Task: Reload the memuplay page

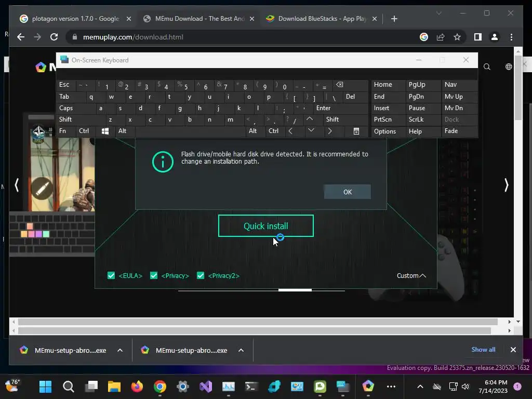Action: pyautogui.click(x=54, y=37)
